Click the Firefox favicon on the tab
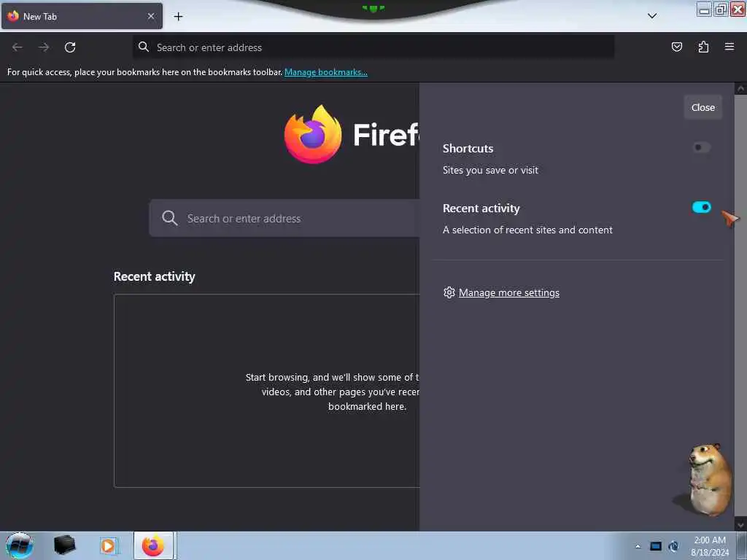747x560 pixels. [13, 16]
